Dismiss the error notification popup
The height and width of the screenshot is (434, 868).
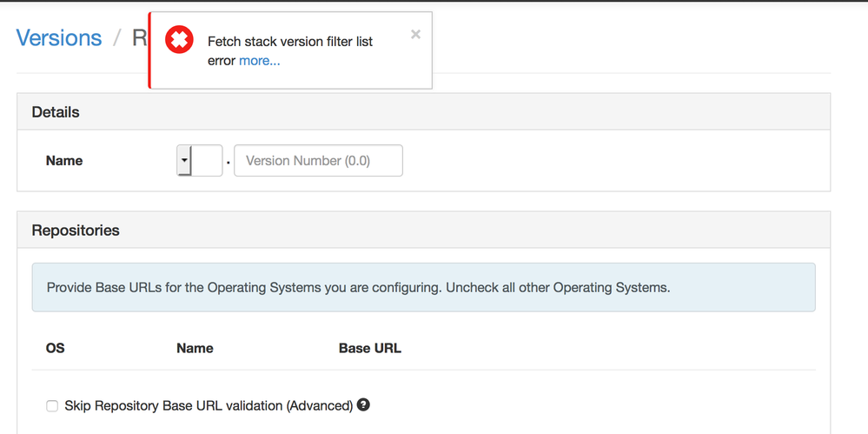click(415, 35)
